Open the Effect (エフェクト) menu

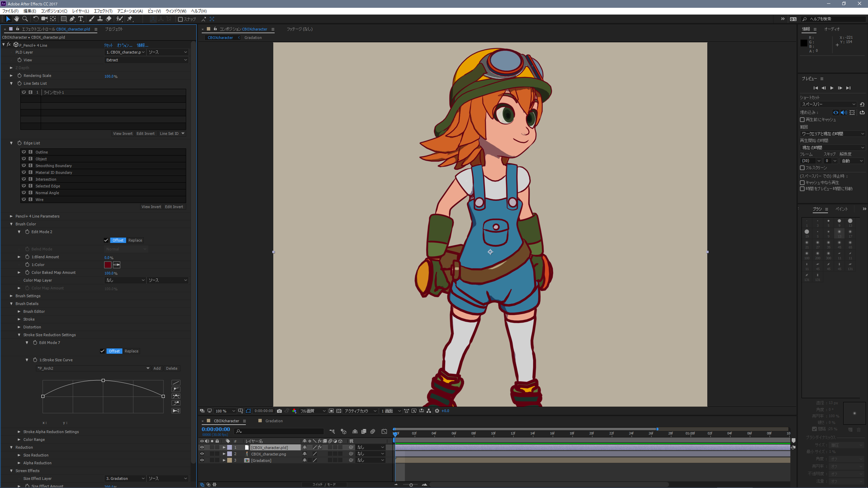click(103, 11)
